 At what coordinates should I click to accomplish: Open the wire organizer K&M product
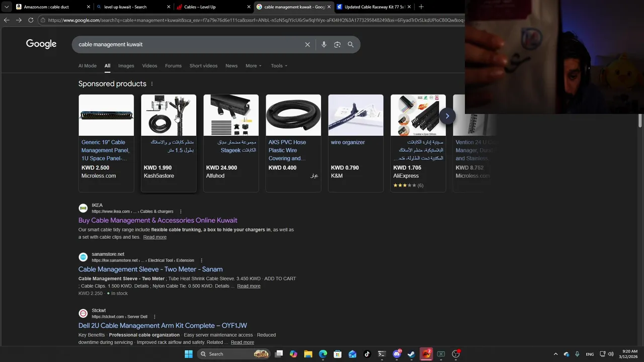coord(356,143)
